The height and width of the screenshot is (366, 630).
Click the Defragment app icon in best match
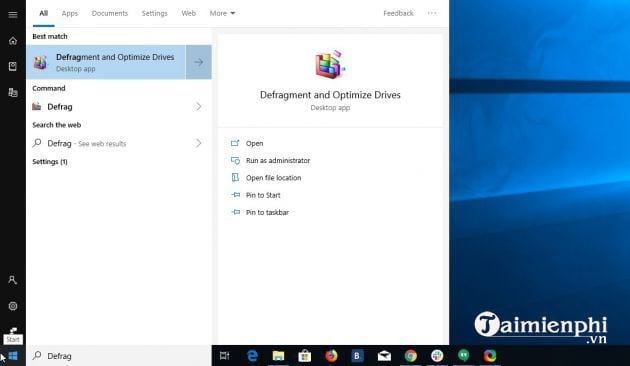[41, 62]
